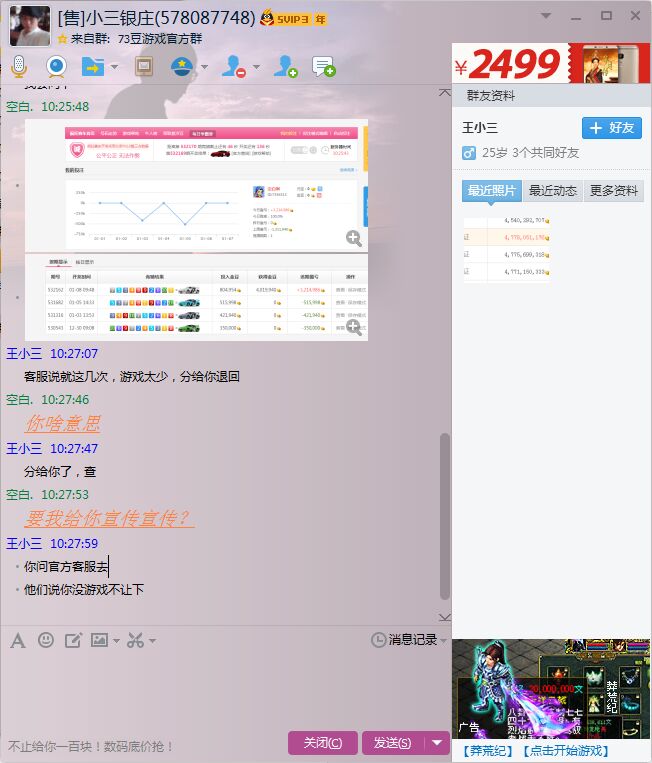Click the 发送(S) send button
This screenshot has height=763, width=652.
click(x=393, y=743)
